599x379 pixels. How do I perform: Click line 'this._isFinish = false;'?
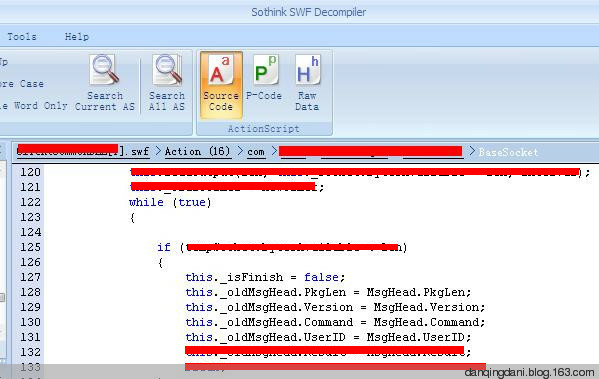click(265, 277)
